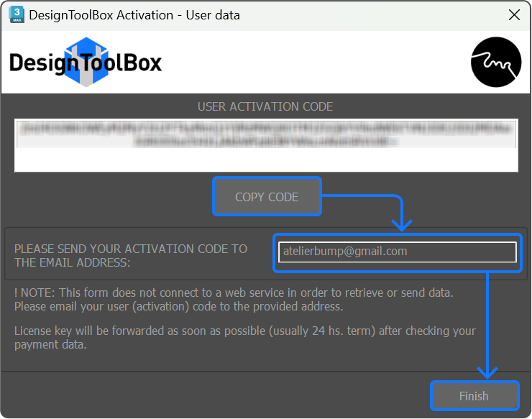Click the 3ds Max title bar icon
The image size is (532, 419).
(x=17, y=14)
